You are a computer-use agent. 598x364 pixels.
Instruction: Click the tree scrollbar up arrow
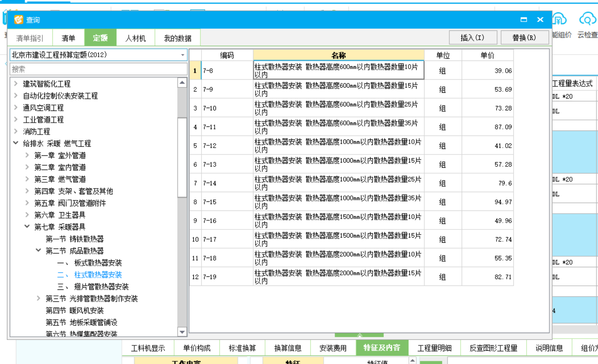(x=182, y=83)
